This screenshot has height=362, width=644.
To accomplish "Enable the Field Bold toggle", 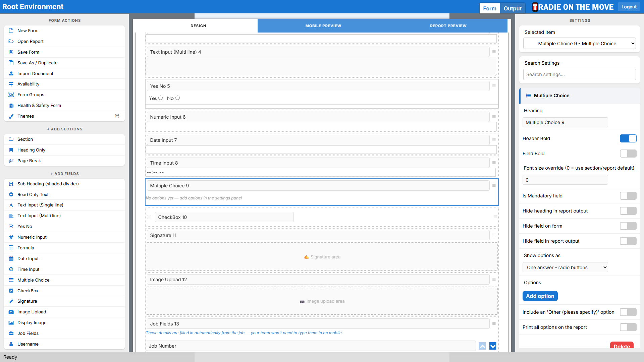I will tap(628, 154).
